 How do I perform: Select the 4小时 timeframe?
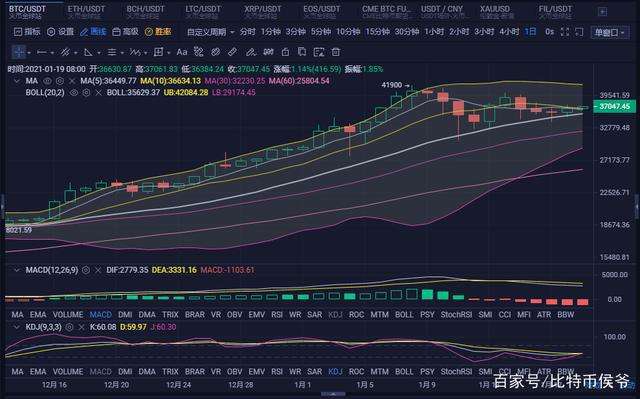509,32
